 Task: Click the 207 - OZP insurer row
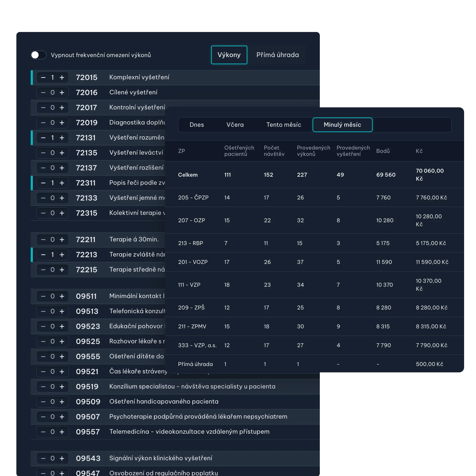coord(314,220)
